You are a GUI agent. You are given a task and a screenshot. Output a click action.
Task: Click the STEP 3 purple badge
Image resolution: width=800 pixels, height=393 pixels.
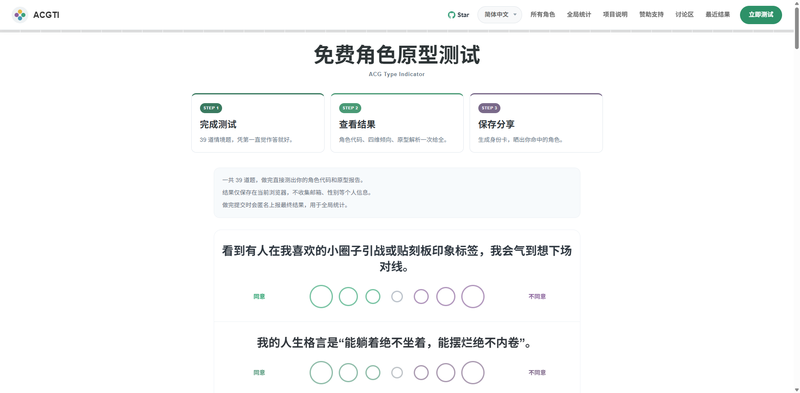point(489,108)
